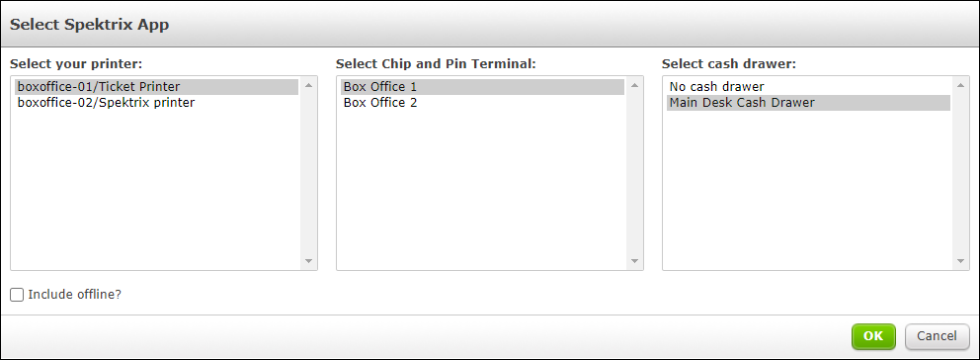980x360 pixels.
Task: Select Main Desk Cash Drawer
Action: tap(808, 102)
